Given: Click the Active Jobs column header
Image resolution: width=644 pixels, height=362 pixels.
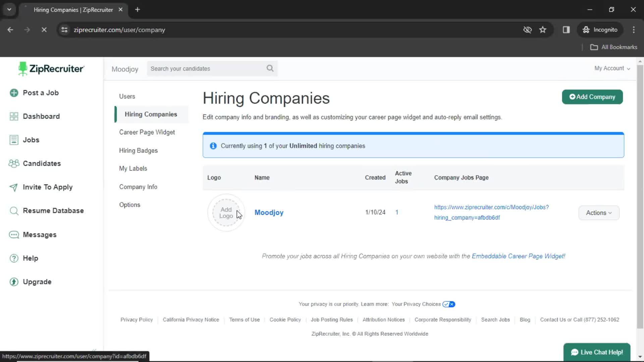Looking at the screenshot, I should 403,177.
